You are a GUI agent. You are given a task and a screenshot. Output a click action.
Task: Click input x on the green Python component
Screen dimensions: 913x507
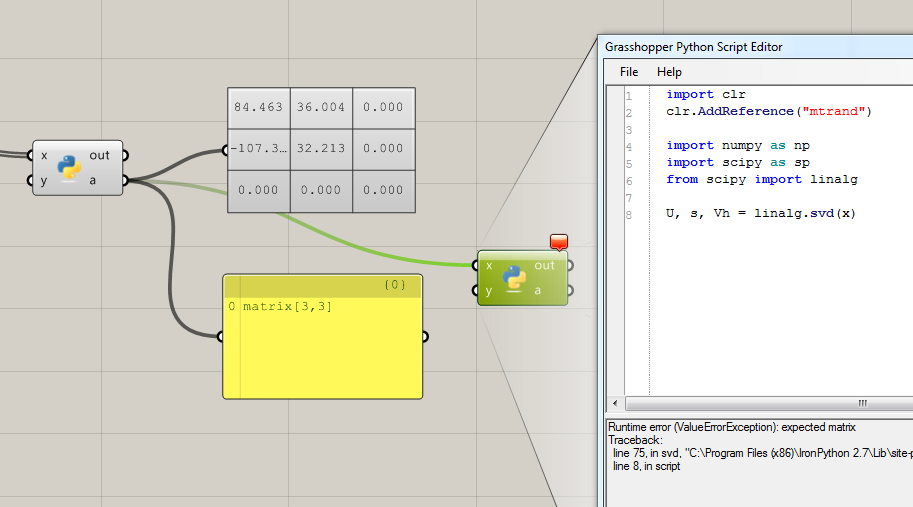pos(489,265)
